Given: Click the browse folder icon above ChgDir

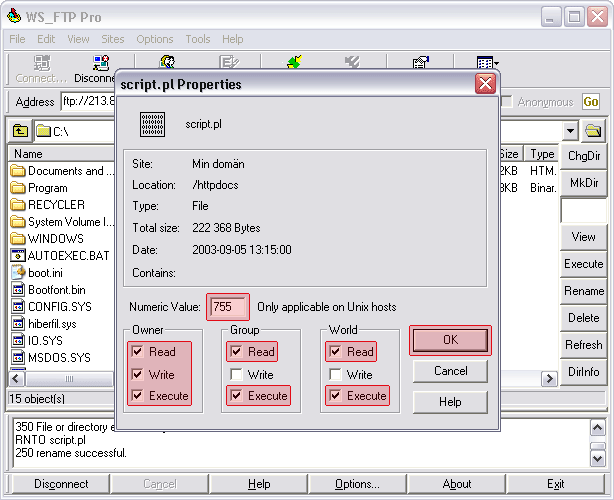Looking at the screenshot, I should 593,131.
